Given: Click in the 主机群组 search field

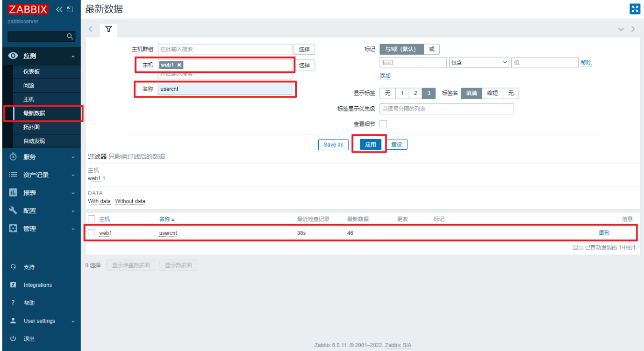Looking at the screenshot, I should click(x=225, y=49).
